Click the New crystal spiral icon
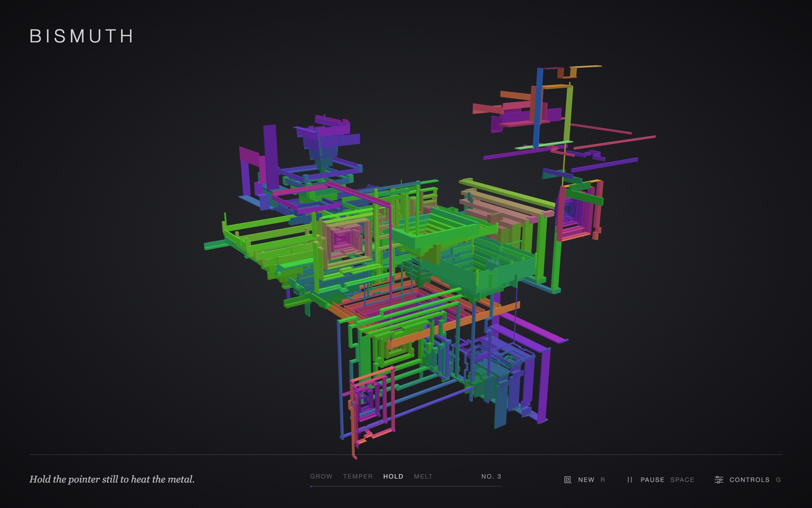 click(x=568, y=480)
